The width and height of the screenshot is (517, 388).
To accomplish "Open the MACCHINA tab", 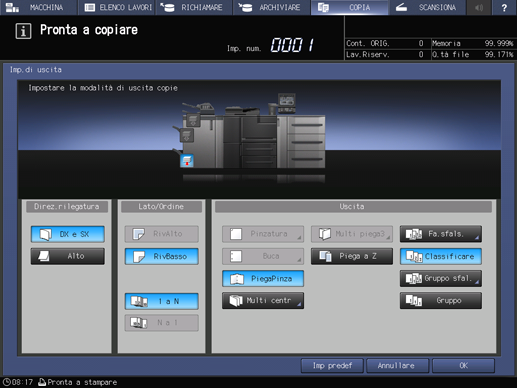I will coord(38,7).
